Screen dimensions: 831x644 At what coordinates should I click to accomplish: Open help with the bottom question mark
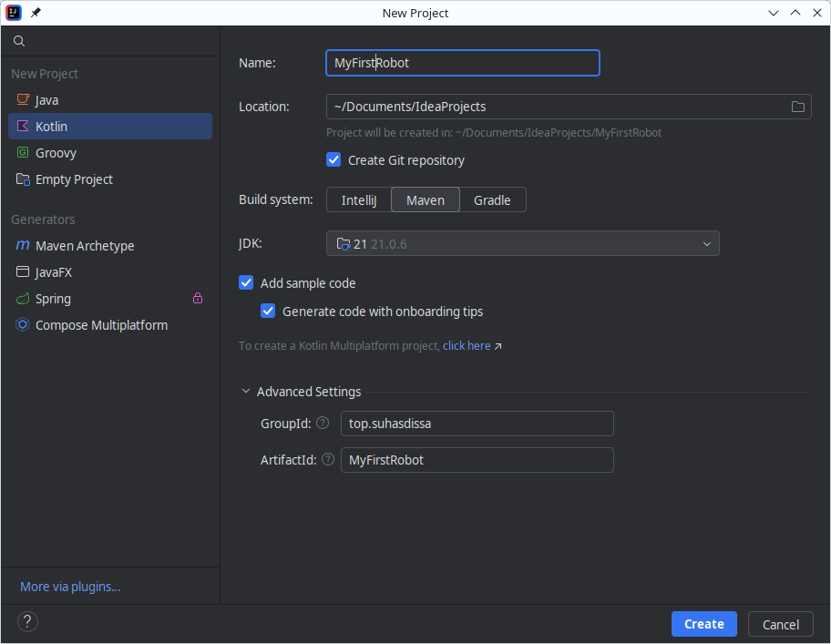[x=27, y=621]
